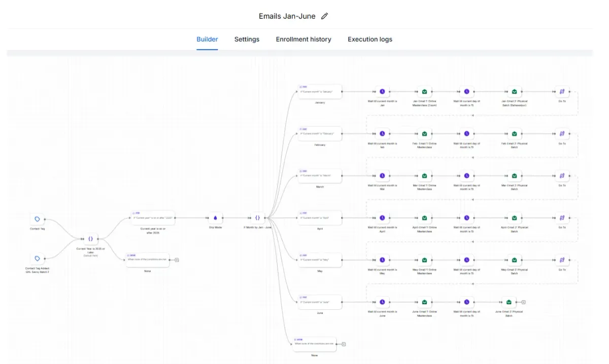Screen dimensions: 609x364
Task: Select the year None conditions-not-met branch box
Action: click(x=147, y=260)
